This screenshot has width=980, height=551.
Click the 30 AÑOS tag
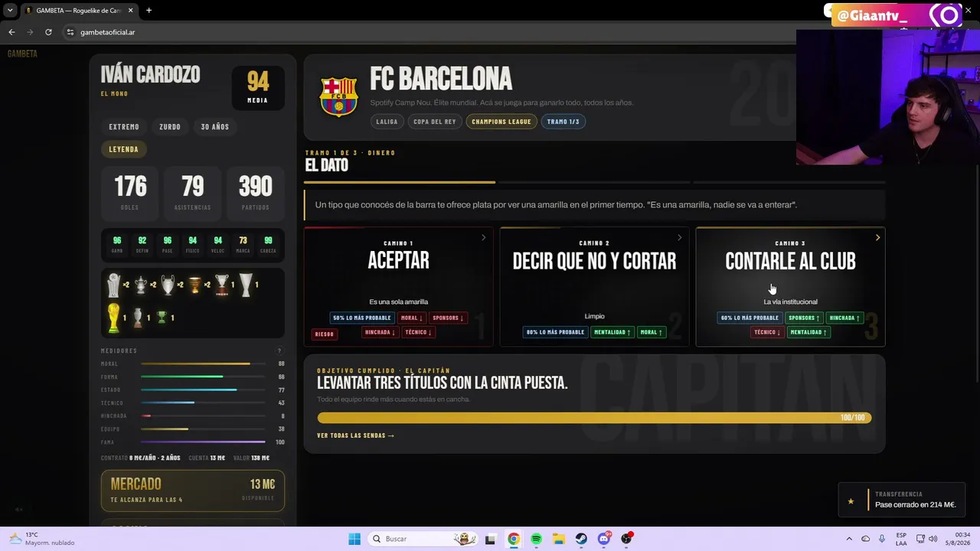215,127
